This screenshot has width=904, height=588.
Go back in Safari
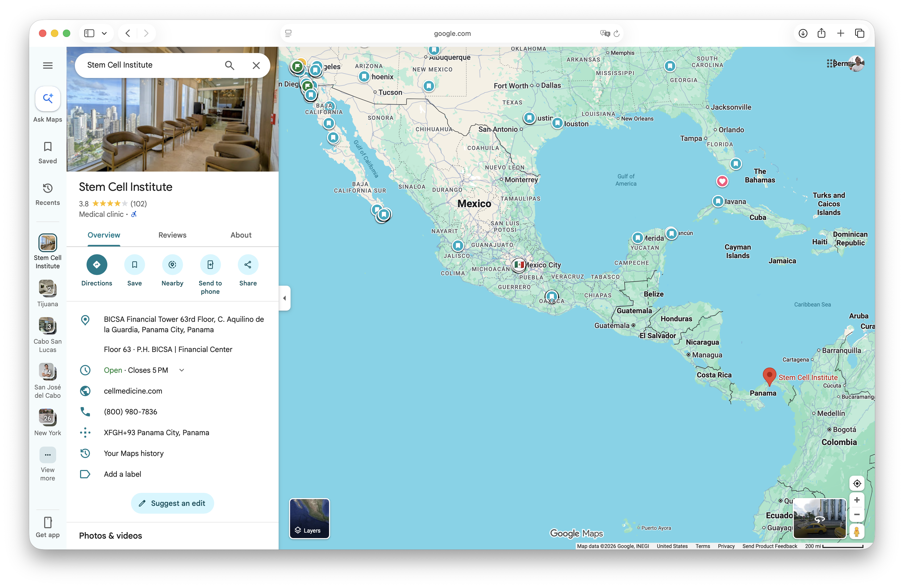(x=128, y=34)
